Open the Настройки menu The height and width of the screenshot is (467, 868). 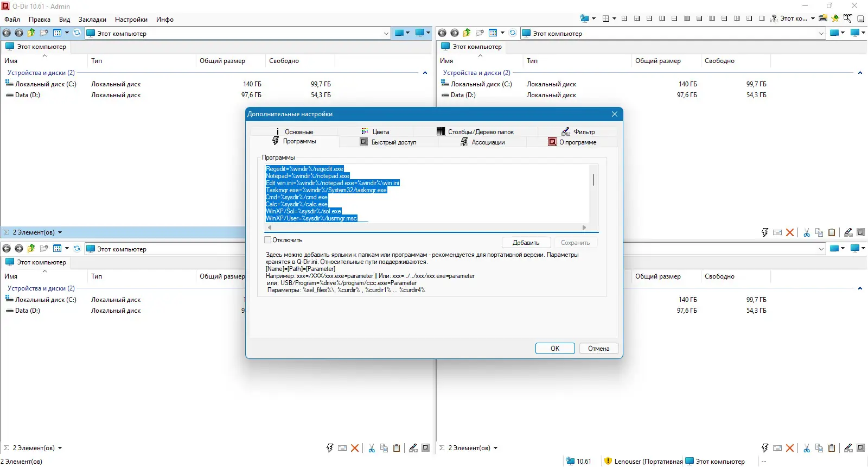[131, 19]
